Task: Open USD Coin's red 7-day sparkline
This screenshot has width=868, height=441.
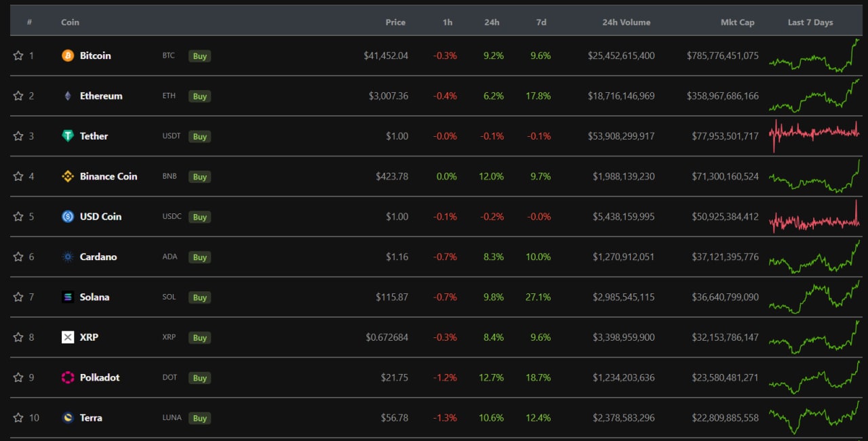Action: (814, 217)
